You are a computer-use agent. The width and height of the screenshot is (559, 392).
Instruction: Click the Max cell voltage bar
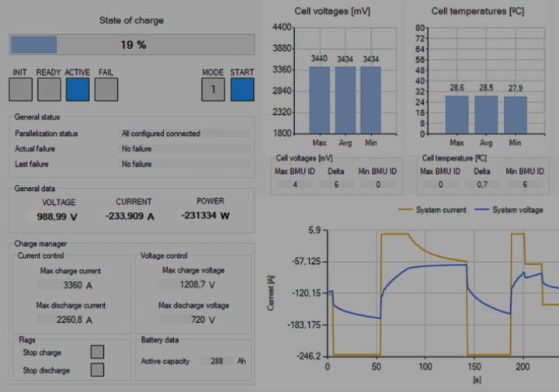pos(319,99)
